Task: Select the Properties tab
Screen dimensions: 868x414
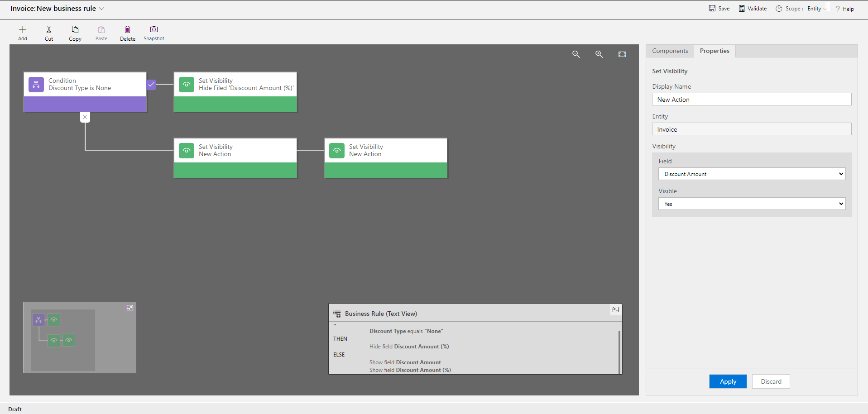Action: (x=715, y=51)
